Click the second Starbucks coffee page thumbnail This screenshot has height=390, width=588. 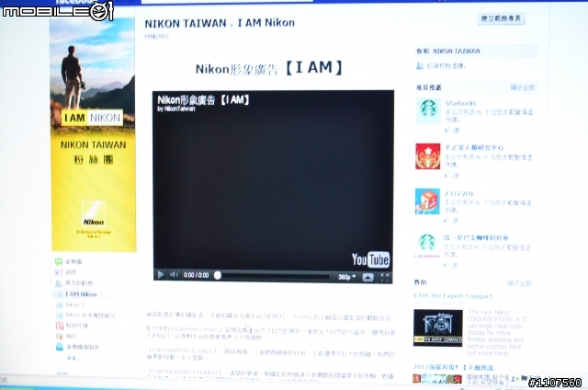(426, 246)
